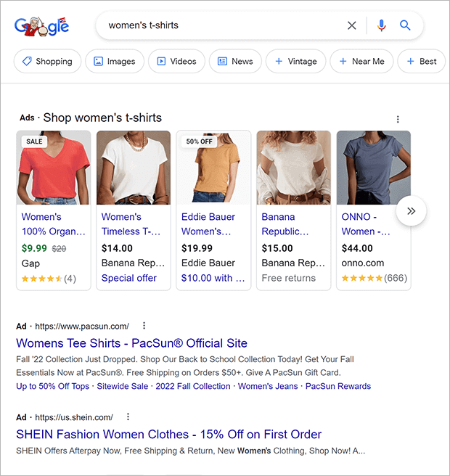Open Up to 50% Off Tops sitelink
The width and height of the screenshot is (450, 476).
tap(53, 386)
